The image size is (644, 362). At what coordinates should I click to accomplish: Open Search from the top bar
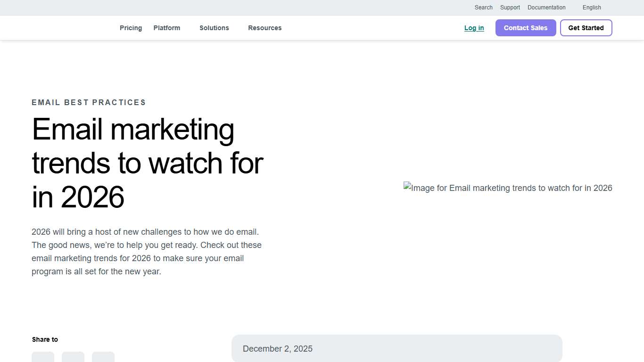pos(483,8)
